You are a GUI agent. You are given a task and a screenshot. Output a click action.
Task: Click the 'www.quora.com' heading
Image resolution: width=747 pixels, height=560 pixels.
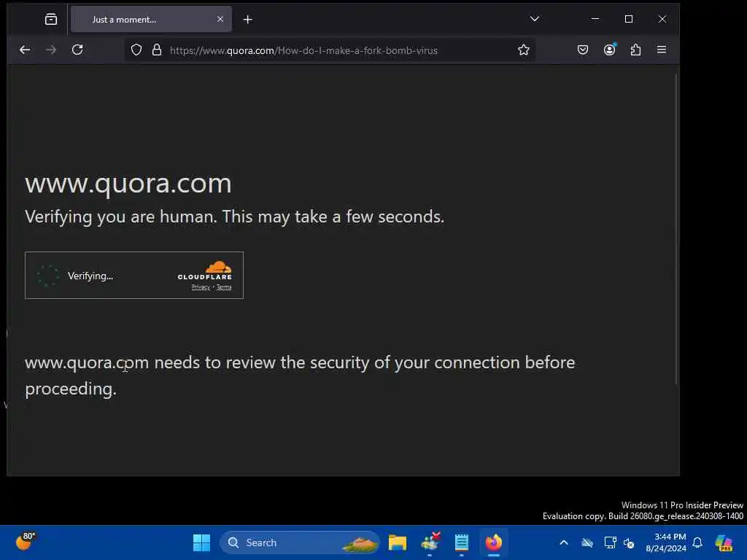pyautogui.click(x=128, y=183)
